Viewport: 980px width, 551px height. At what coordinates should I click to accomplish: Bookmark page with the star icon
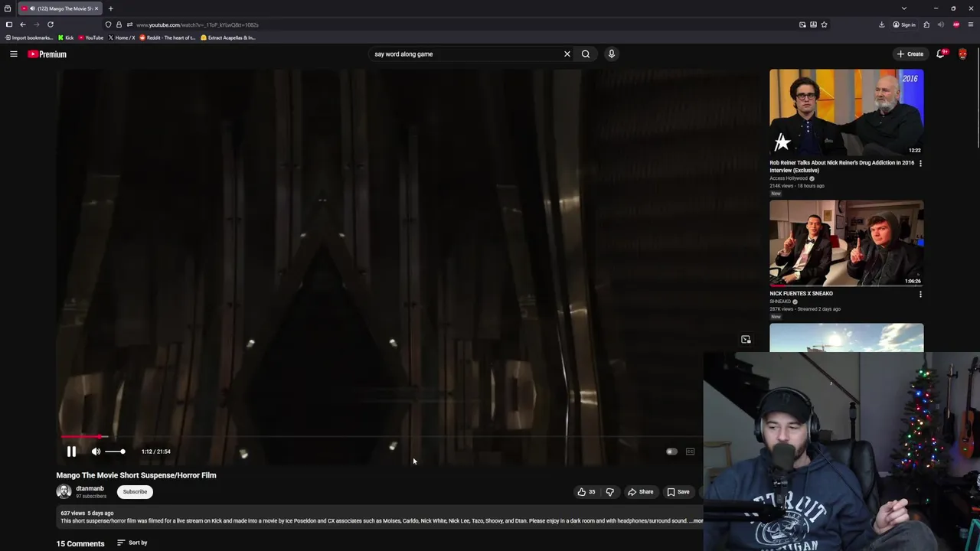click(x=824, y=24)
